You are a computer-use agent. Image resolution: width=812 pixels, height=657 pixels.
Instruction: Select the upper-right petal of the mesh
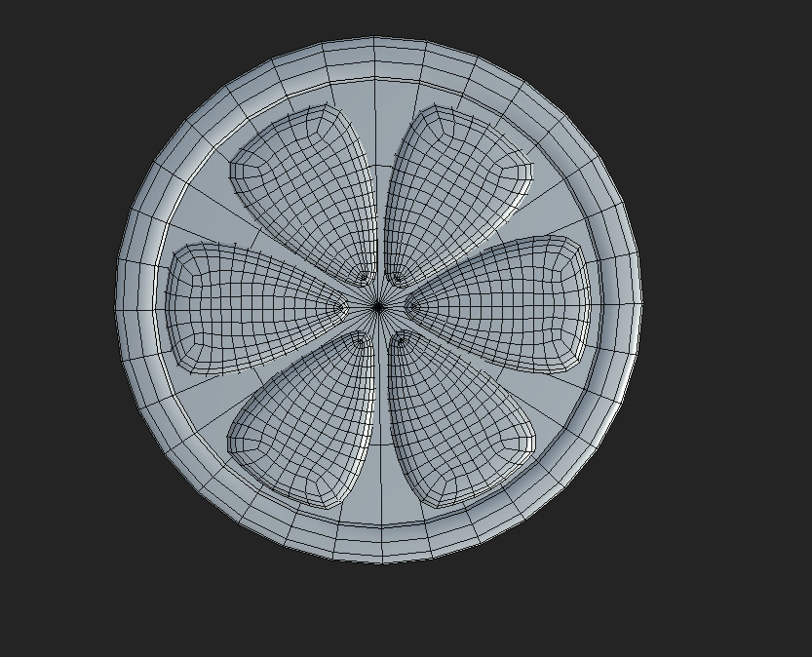[459, 196]
